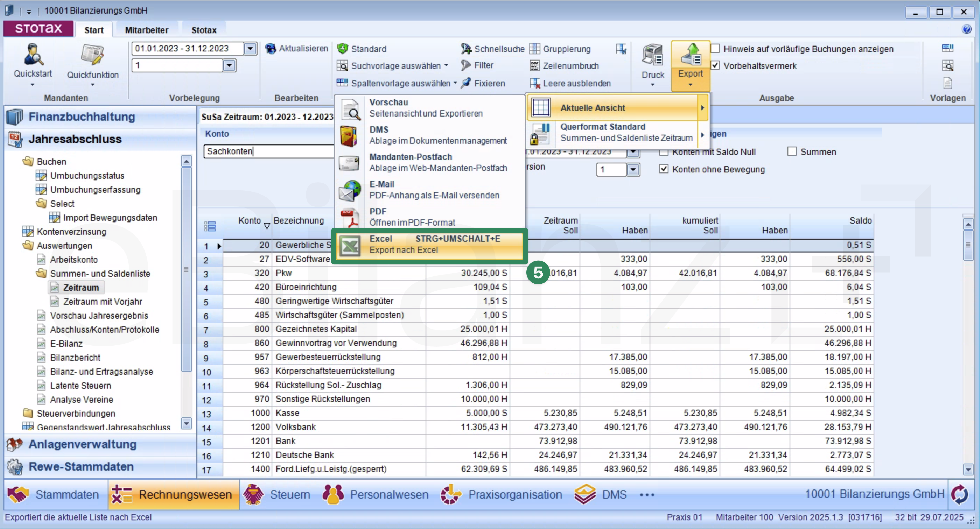Click the table scrollbar down arrow
This screenshot has height=529, width=980.
[x=968, y=469]
